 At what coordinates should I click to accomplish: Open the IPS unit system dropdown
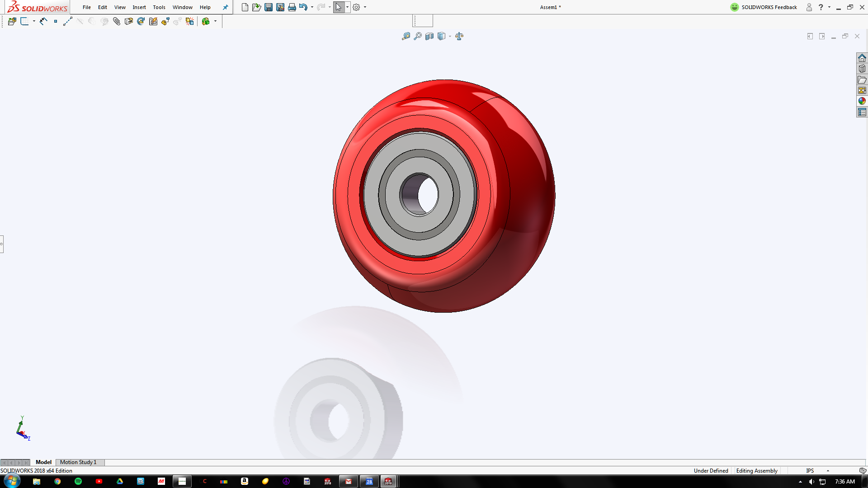828,471
